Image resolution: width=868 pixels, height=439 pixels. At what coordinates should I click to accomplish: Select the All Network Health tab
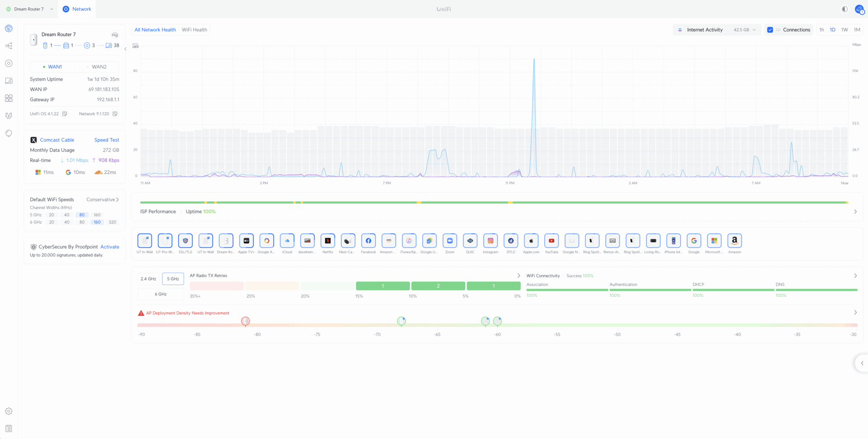click(155, 30)
